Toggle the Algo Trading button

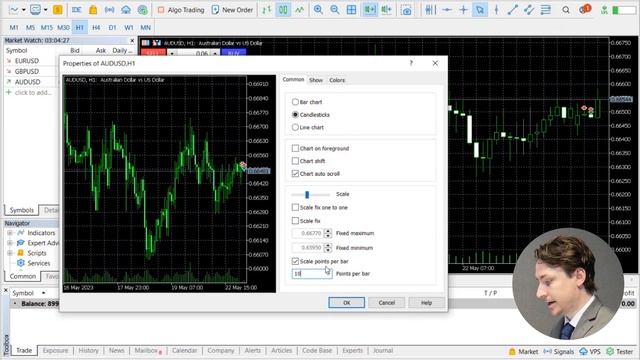pyautogui.click(x=181, y=9)
